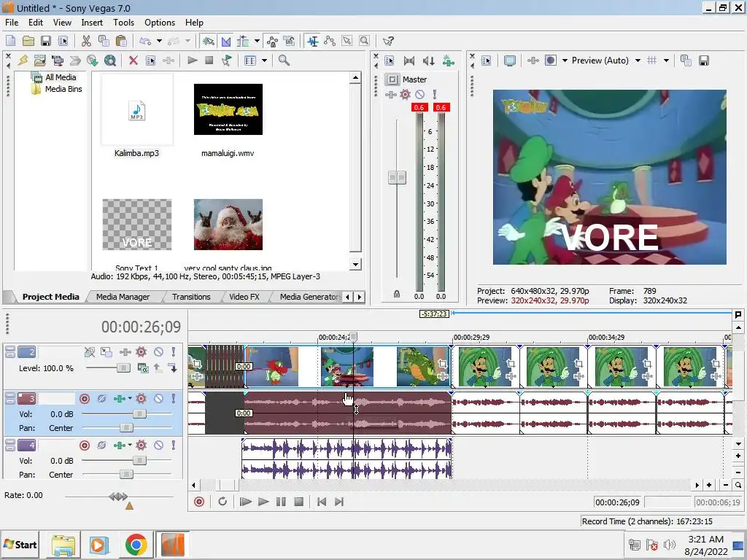
Task: Invert phase on audio track 4
Action: pos(101,446)
